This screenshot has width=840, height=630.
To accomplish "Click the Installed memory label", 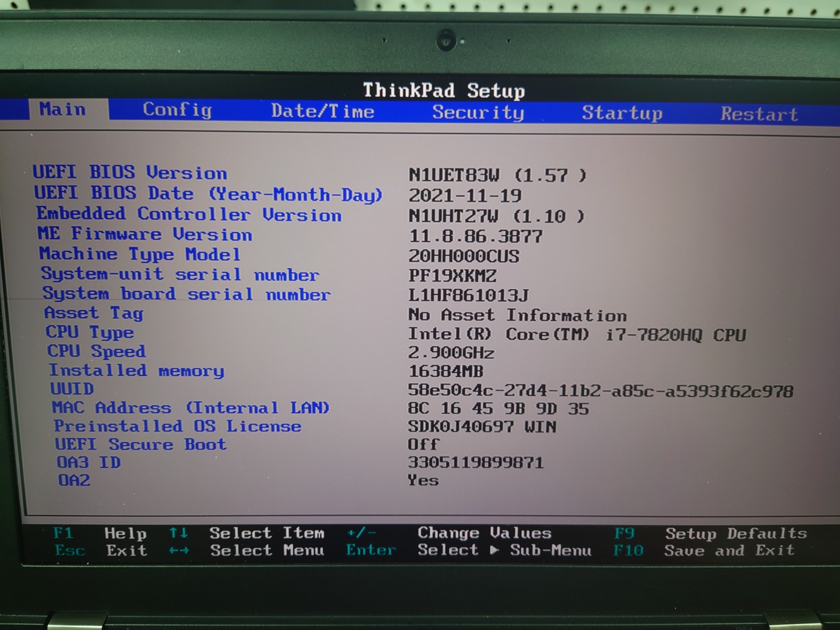I will 136,370.
